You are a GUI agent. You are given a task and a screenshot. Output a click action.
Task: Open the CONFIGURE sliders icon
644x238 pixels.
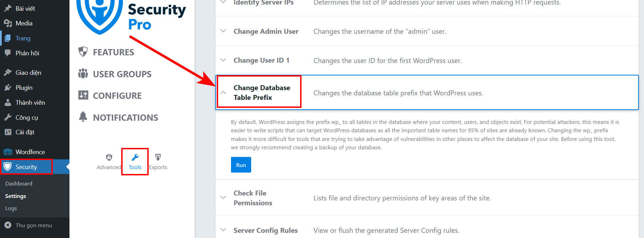click(x=83, y=95)
